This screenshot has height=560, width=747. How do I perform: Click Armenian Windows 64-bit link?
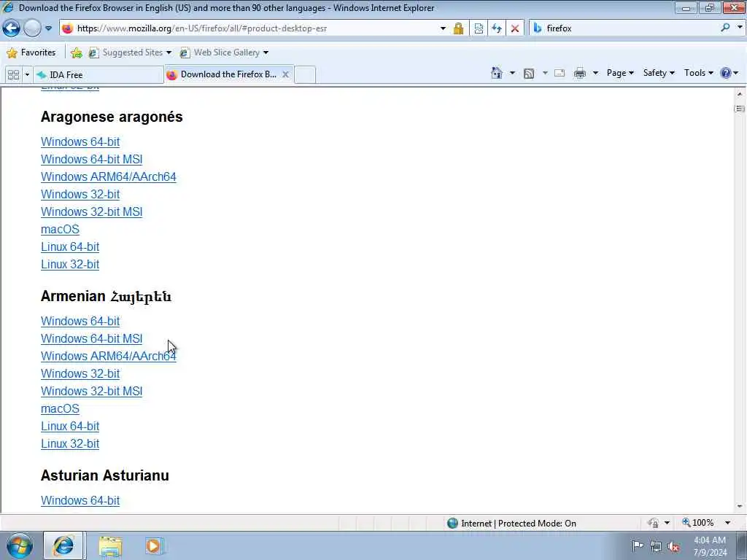80,322
